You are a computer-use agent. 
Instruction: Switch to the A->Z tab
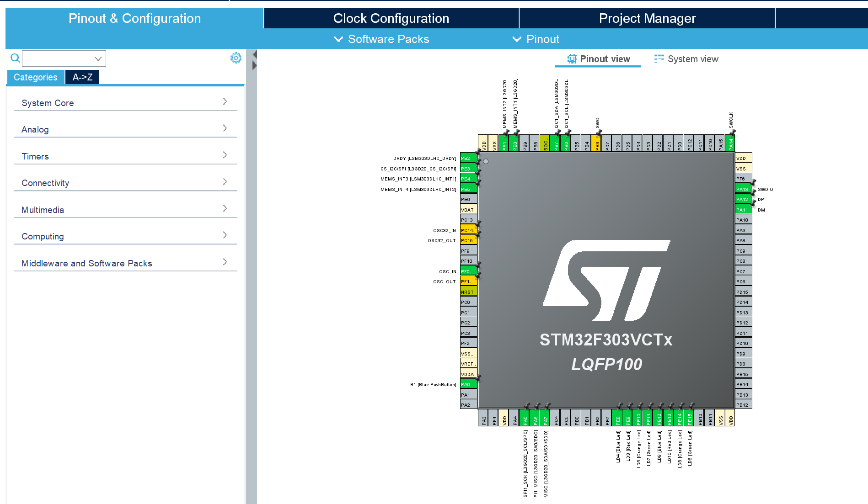click(82, 77)
